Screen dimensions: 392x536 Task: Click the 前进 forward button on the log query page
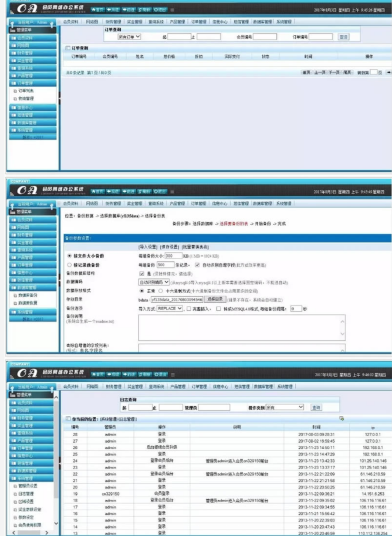click(129, 374)
